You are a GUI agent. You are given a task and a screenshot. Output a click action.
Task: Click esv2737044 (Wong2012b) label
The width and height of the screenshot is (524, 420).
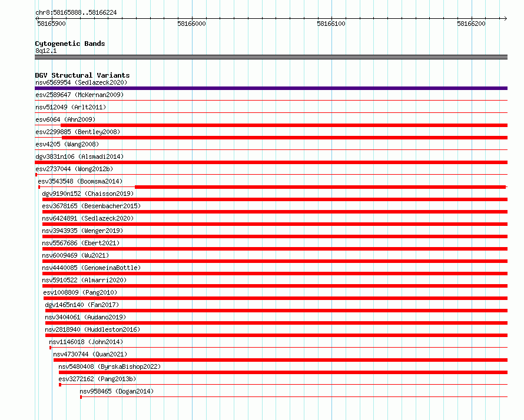74,169
